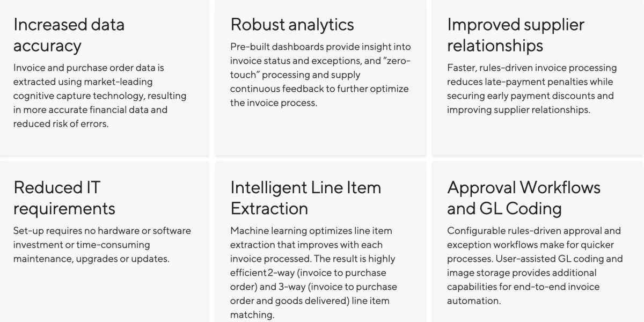Click 'securing early payment discounts' text line
Screen dimensions: 644x322
coord(521,96)
